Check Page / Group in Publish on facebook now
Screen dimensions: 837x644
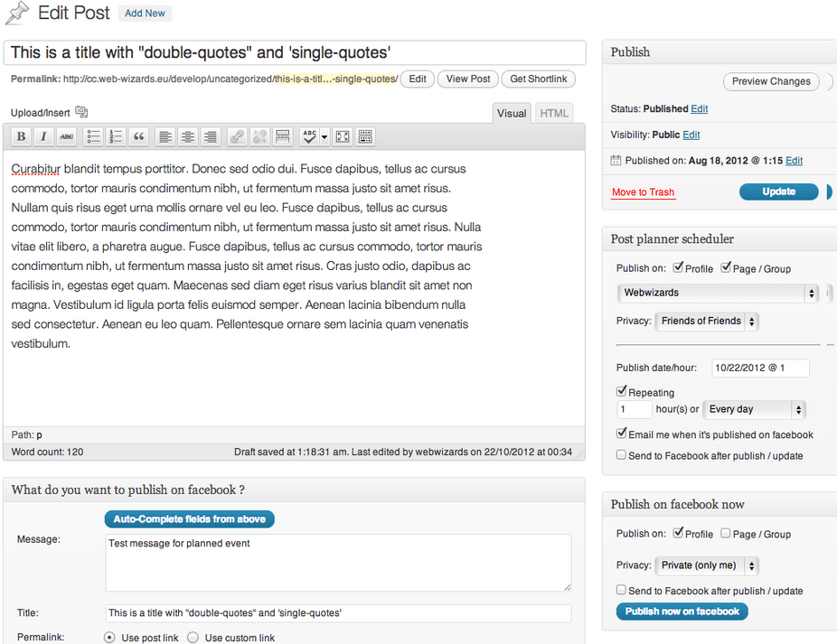click(x=726, y=534)
